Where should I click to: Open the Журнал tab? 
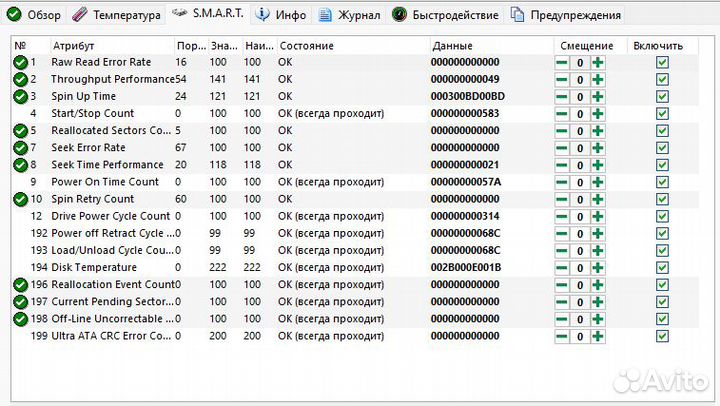pyautogui.click(x=350, y=15)
